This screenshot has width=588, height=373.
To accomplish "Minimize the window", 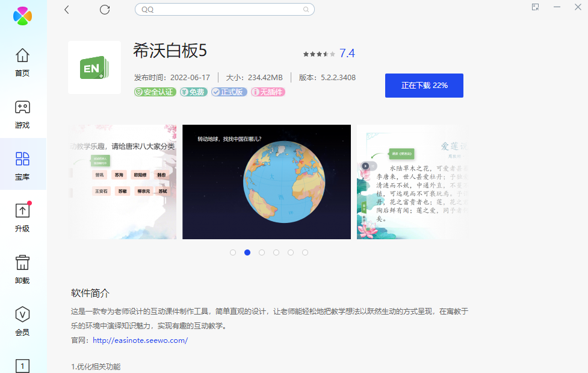I will coord(557,7).
